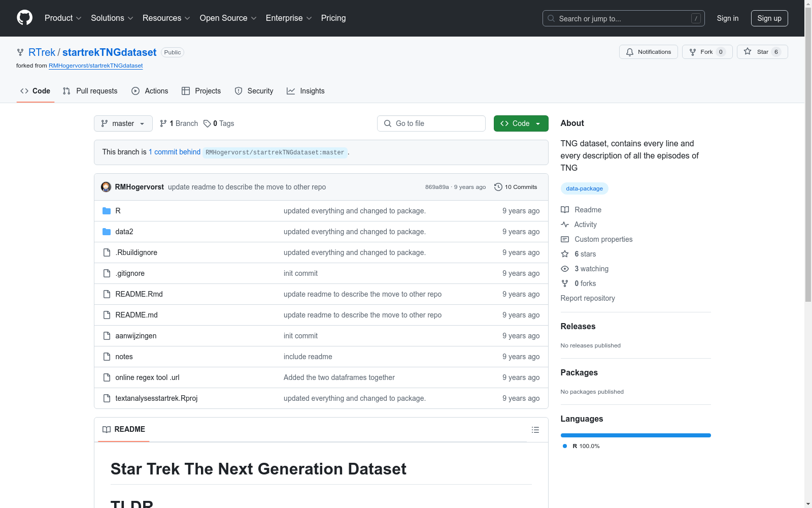Click the Report repository link
This screenshot has width=812, height=508.
(588, 298)
